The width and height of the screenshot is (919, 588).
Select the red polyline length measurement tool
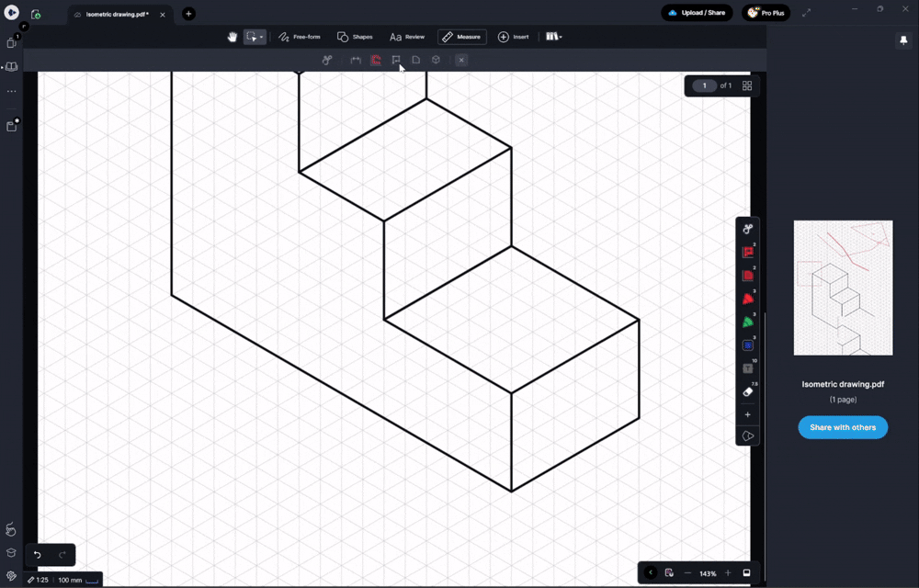tap(376, 60)
